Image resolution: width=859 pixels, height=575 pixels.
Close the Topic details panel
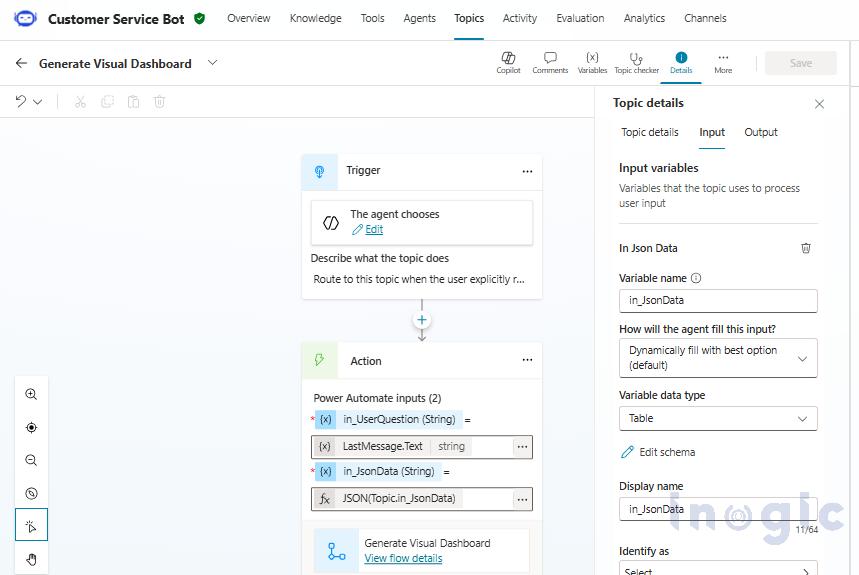[819, 104]
